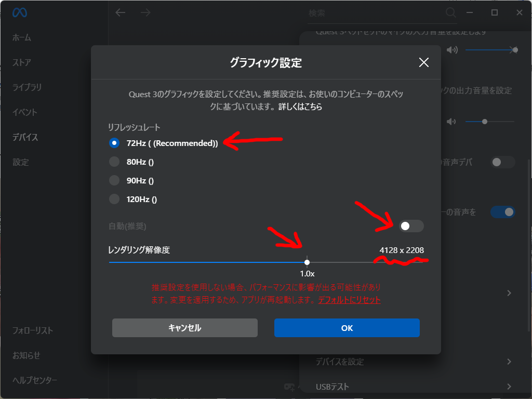Click the キャンセル button
This screenshot has width=532, height=399.
[185, 328]
